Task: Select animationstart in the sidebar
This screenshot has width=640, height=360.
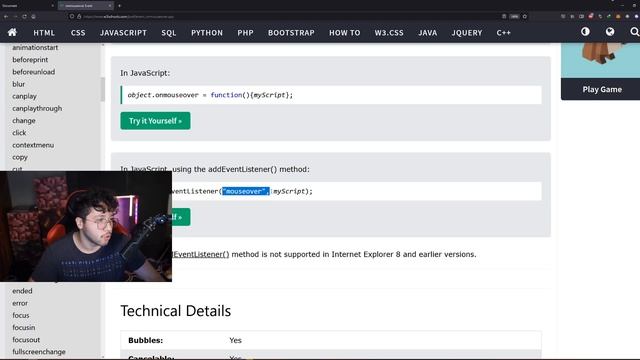Action: [x=35, y=47]
